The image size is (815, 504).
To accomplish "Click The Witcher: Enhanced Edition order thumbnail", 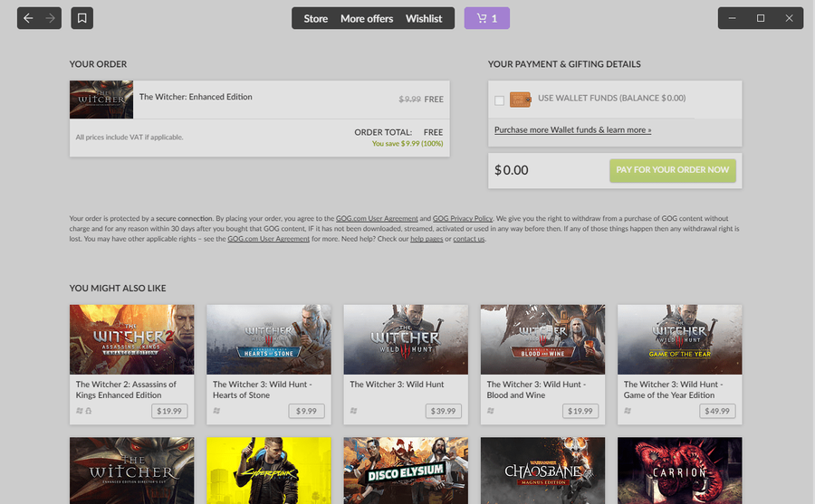I will (x=101, y=100).
